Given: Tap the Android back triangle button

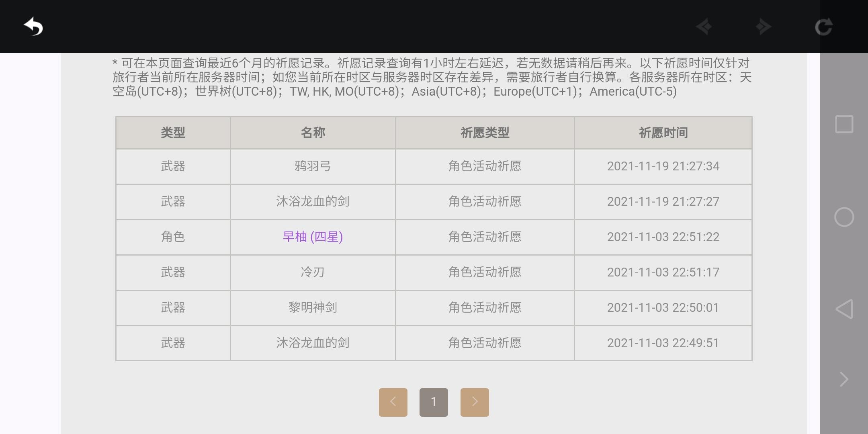Looking at the screenshot, I should pos(844,309).
